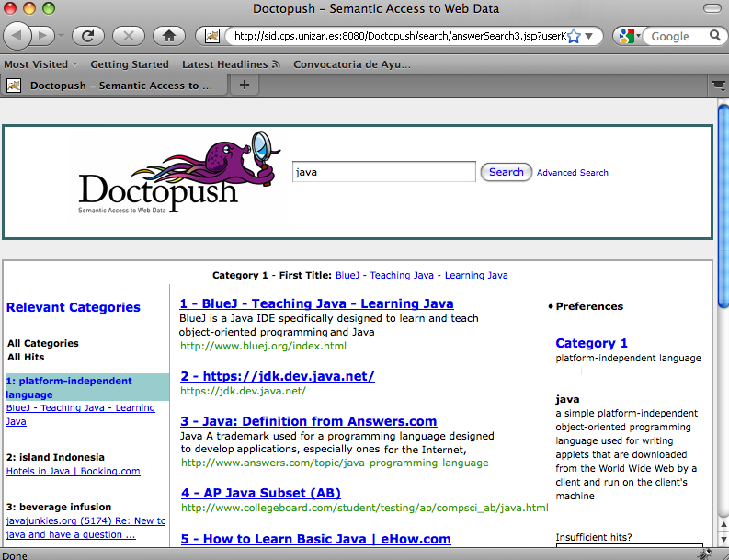Click the green bluej.org/index.html URL
The height and width of the screenshot is (560, 729).
point(263,346)
